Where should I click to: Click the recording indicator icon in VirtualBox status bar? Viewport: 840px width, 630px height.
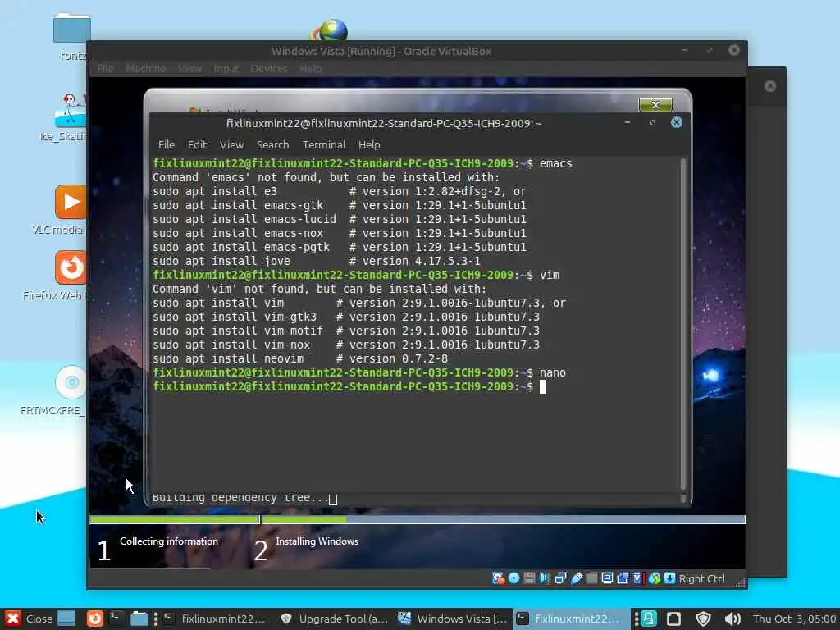click(623, 578)
